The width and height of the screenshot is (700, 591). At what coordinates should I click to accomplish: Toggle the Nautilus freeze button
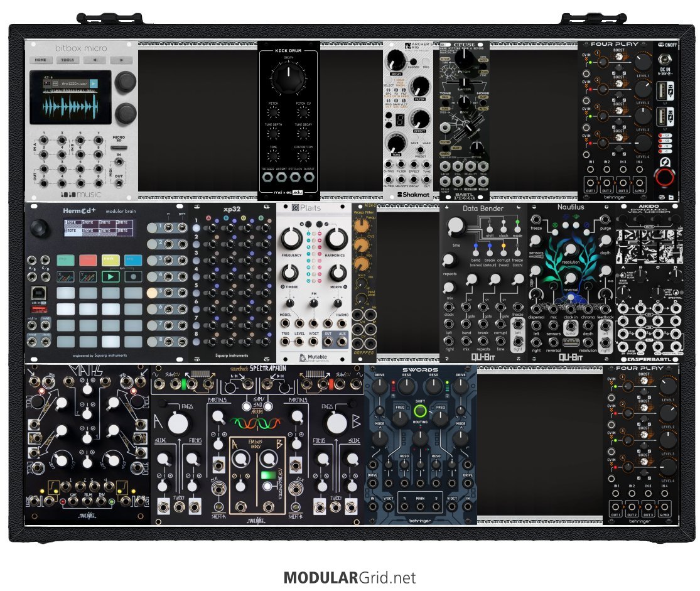coord(555,232)
